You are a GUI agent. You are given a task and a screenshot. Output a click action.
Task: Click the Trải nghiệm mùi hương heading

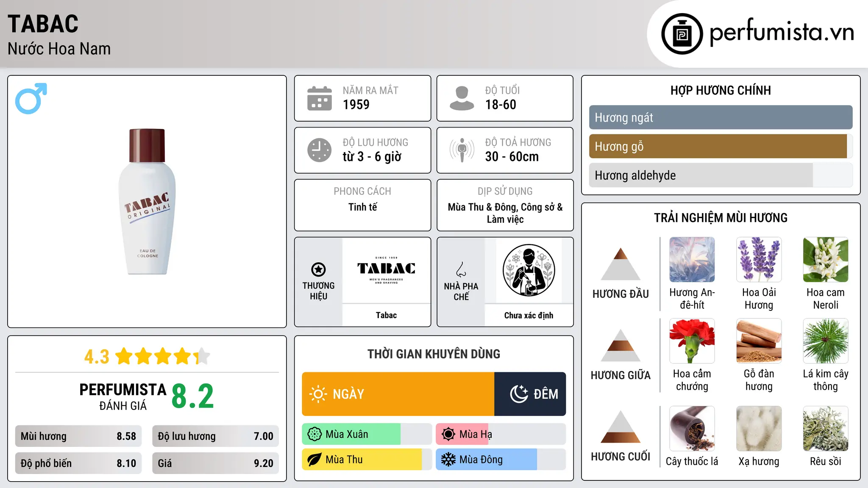(721, 218)
